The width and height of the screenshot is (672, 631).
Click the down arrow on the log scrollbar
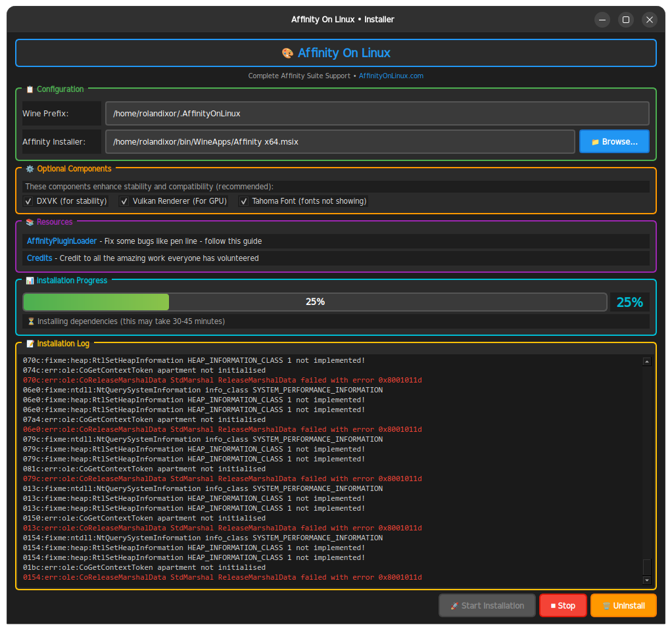tap(646, 580)
